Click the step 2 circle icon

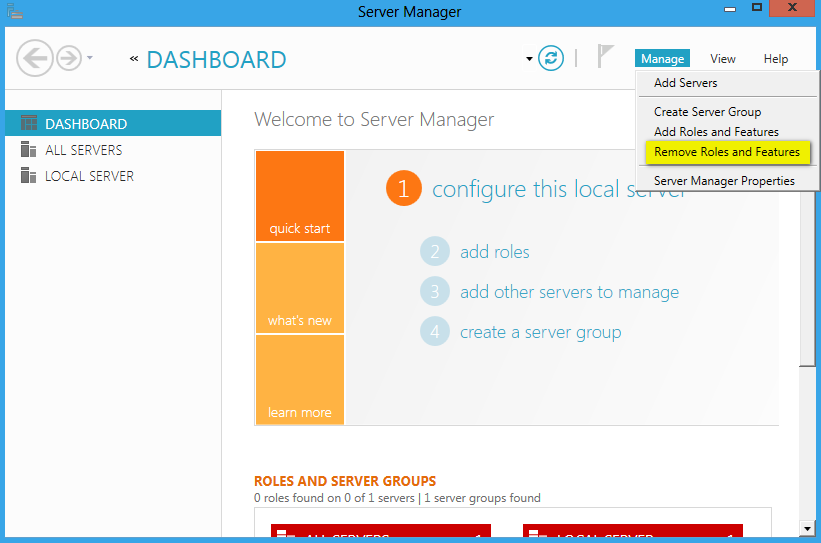point(435,251)
